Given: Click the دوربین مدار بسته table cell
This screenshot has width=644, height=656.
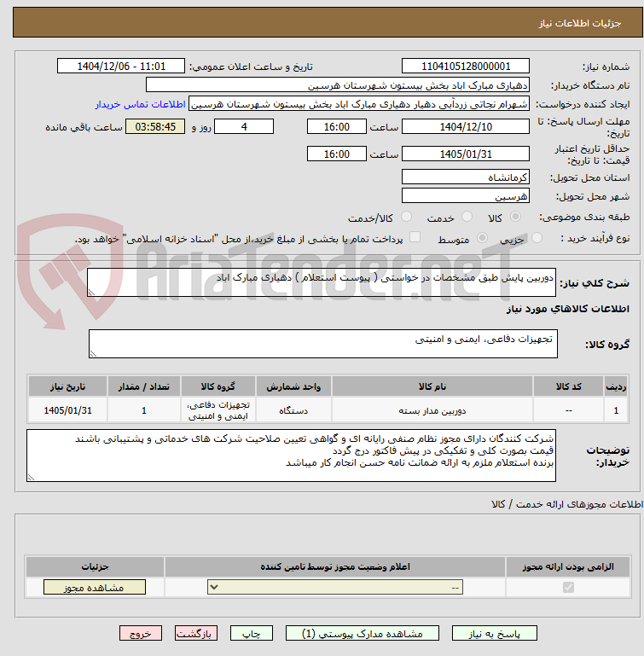Looking at the screenshot, I should tap(432, 411).
